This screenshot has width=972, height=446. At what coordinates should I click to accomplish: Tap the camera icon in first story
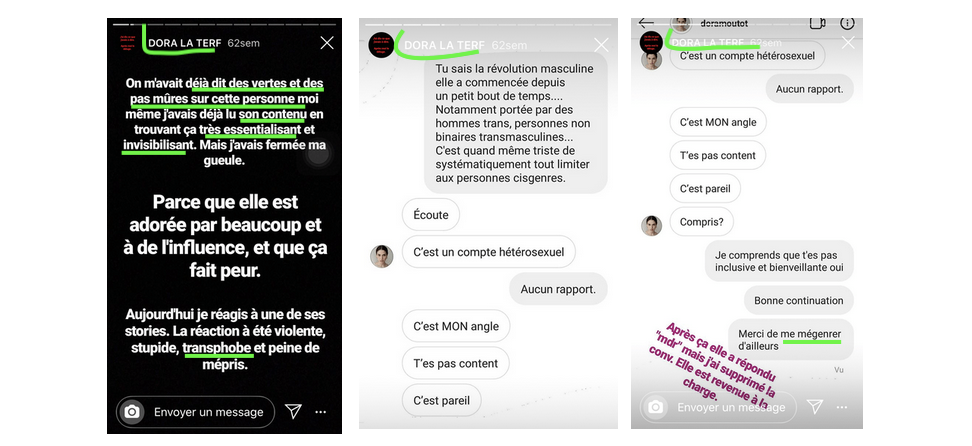pos(131,412)
